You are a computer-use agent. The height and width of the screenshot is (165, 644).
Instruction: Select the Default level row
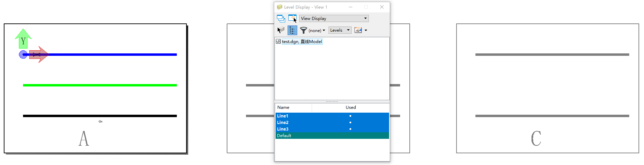tap(332, 136)
